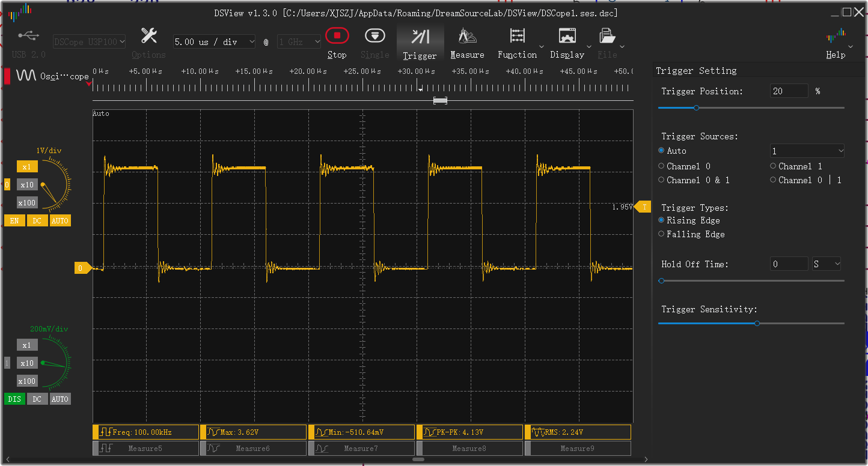
Task: Select Falling Edge trigger type
Action: point(662,234)
